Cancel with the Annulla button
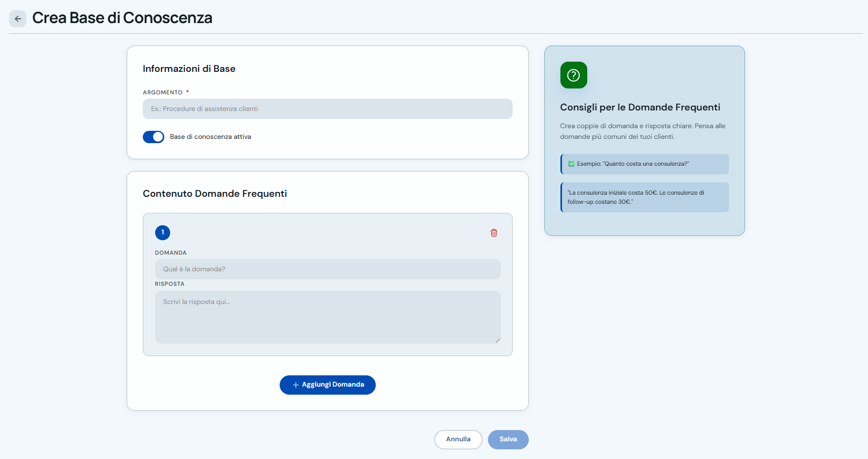This screenshot has width=868, height=459. click(458, 440)
